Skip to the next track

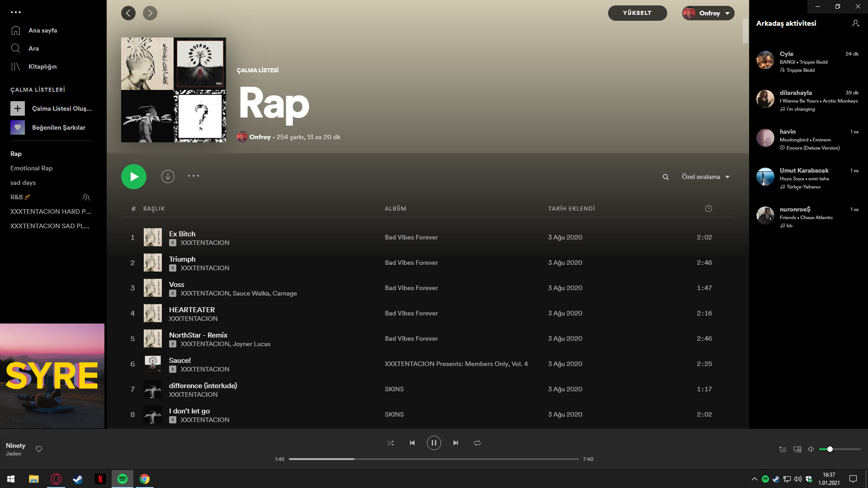(456, 443)
